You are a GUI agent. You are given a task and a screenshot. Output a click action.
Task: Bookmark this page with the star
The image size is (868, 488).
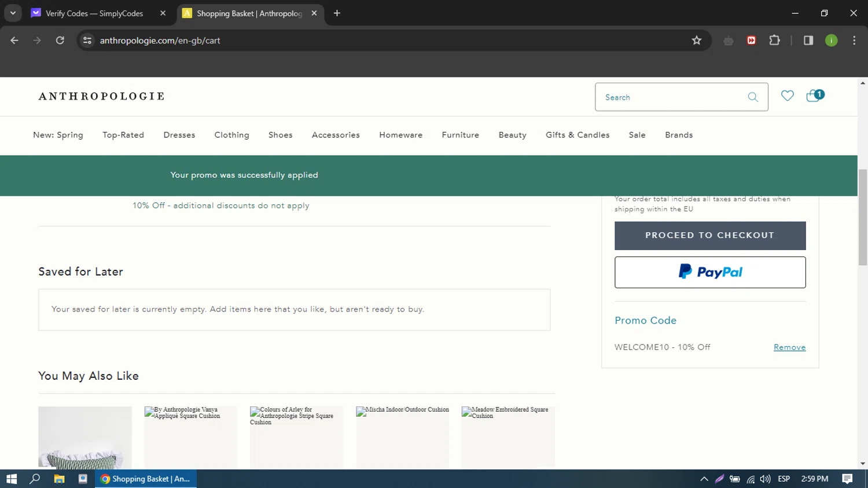(x=697, y=41)
